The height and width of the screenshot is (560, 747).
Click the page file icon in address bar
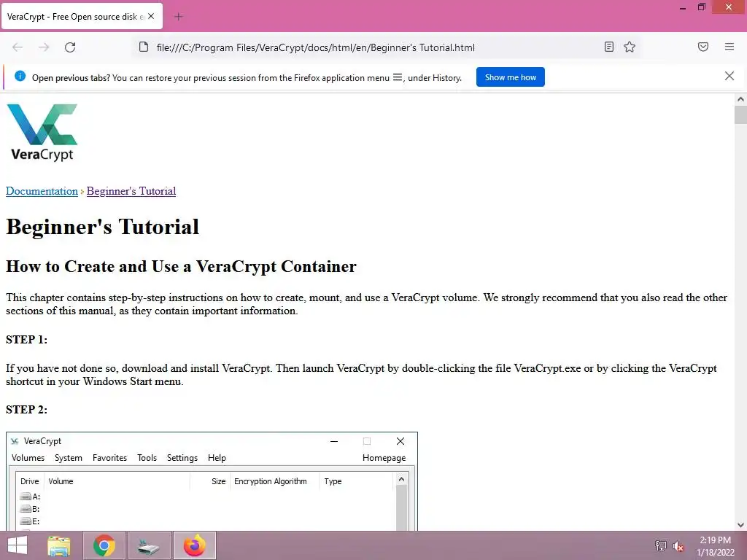144,47
